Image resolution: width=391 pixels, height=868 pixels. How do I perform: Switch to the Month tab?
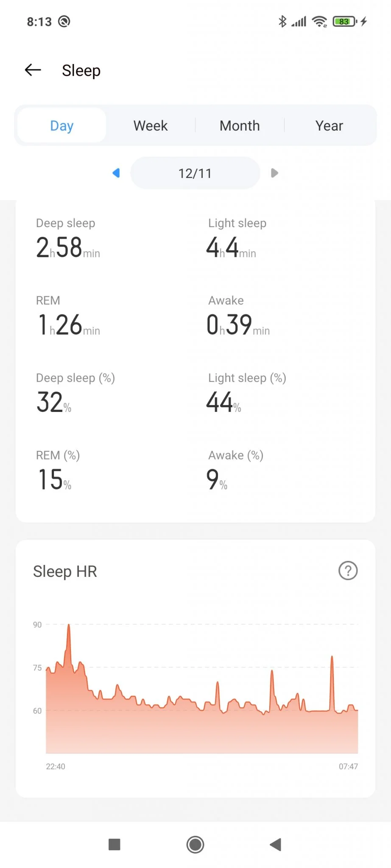coord(240,125)
